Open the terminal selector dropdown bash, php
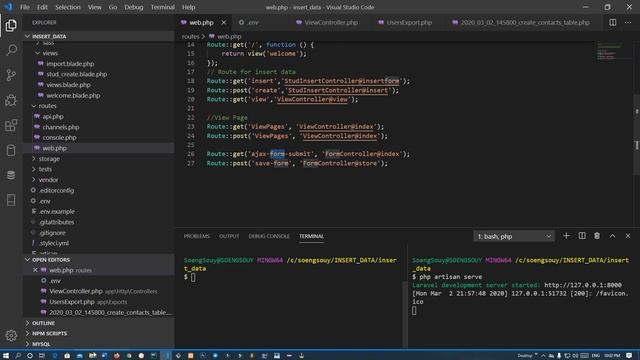Screen dimensions: 640x360 click(x=514, y=236)
